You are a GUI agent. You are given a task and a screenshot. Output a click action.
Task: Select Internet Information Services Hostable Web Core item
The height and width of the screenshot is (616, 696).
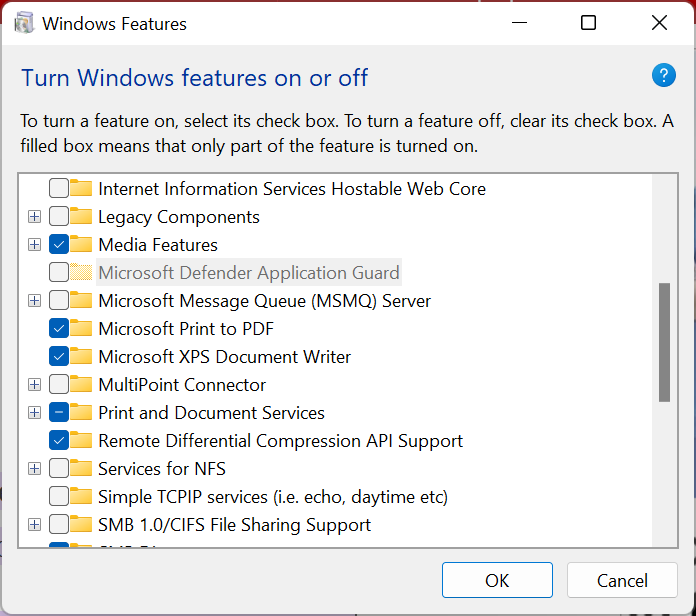(x=292, y=189)
